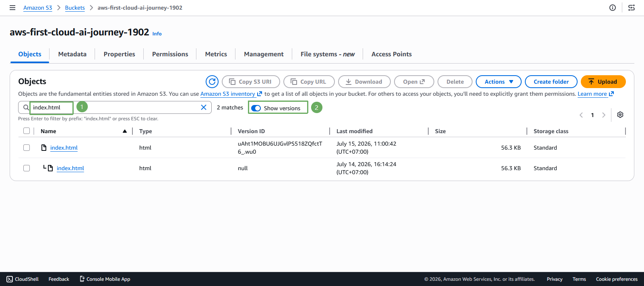Open the Info link beside bucket name
644x286 pixels.
point(157,34)
